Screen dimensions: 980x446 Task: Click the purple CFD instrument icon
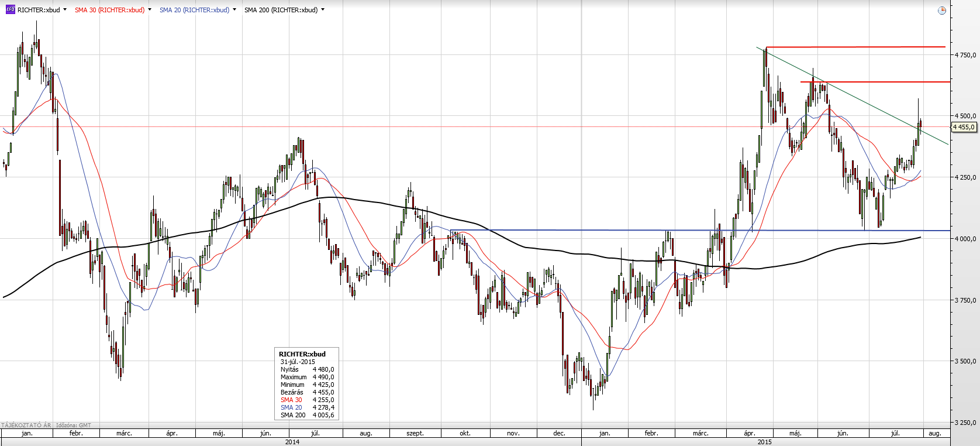[10, 9]
